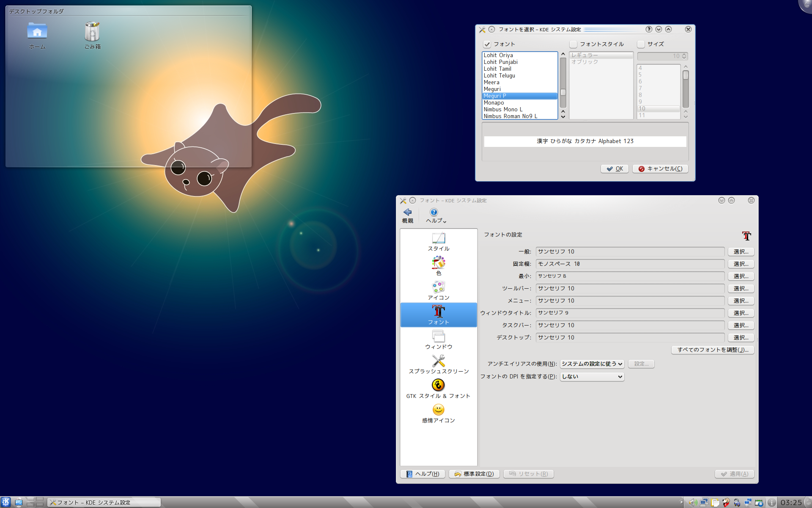Click the back arrow Overview icon

[x=407, y=215]
